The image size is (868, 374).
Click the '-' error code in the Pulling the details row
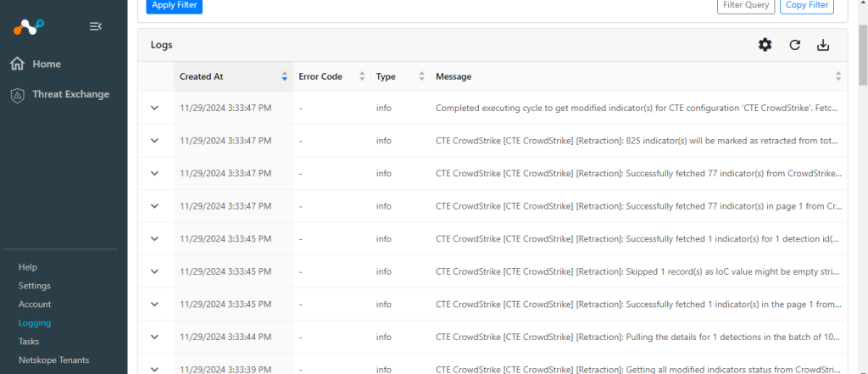(301, 337)
